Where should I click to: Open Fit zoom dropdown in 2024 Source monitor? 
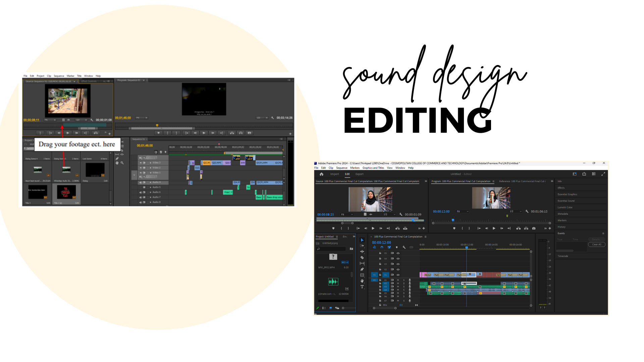[x=347, y=215]
